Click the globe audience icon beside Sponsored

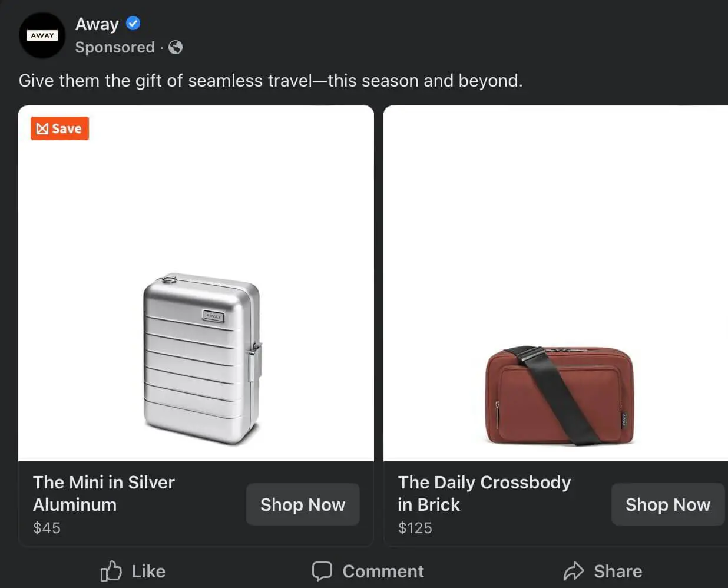click(x=174, y=47)
